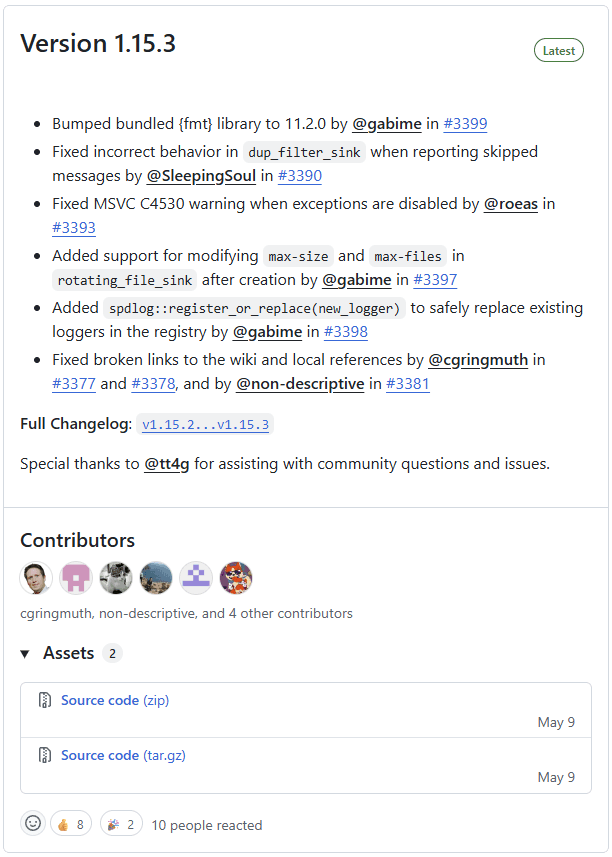
Task: Open the fox artwork contributor avatar
Action: (x=235, y=578)
